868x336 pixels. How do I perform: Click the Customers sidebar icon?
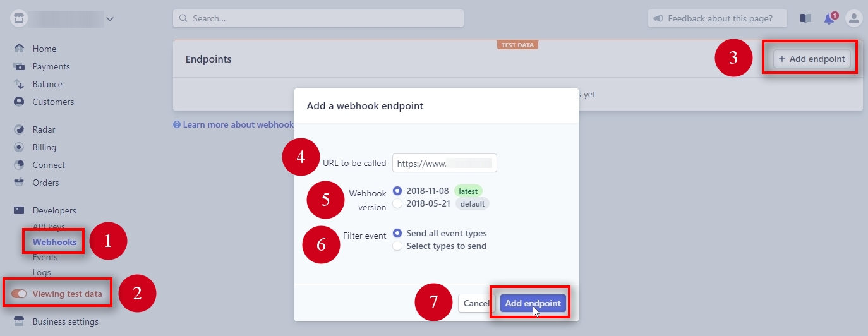(19, 102)
